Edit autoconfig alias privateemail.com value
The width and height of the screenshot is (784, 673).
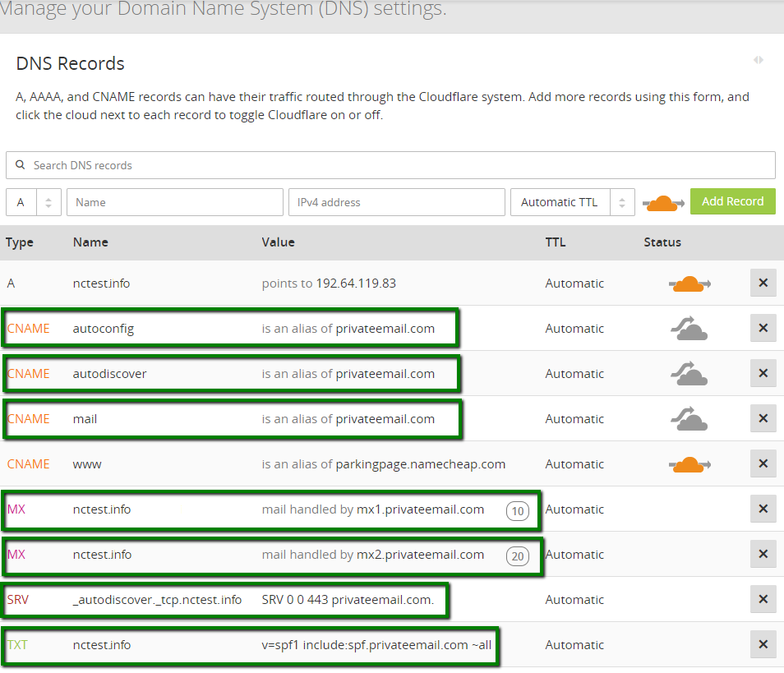[x=348, y=329]
